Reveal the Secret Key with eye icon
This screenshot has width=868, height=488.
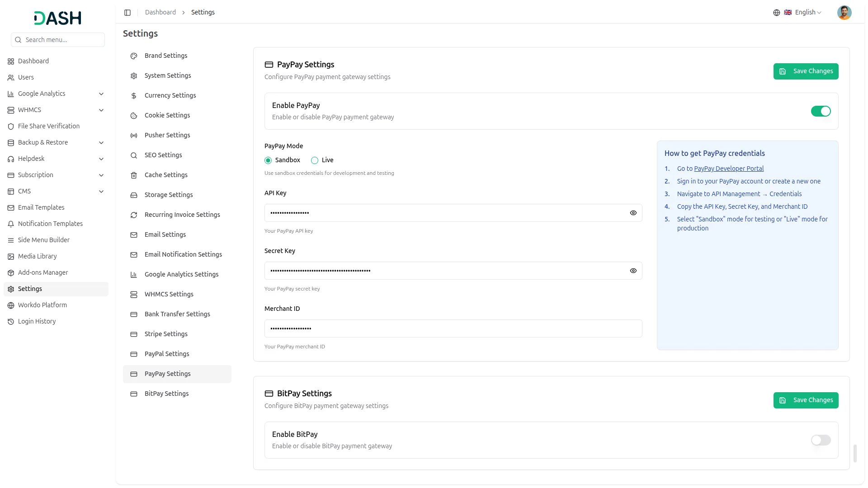[633, 271]
